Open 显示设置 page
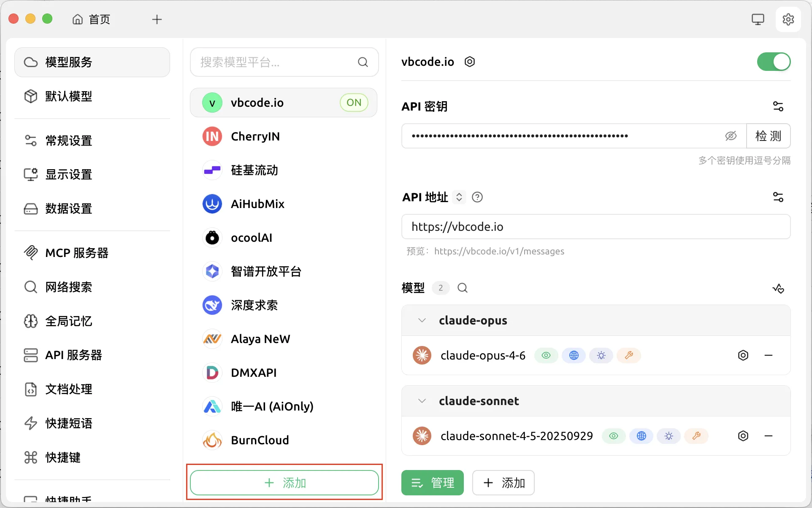The height and width of the screenshot is (508, 812). (x=92, y=174)
